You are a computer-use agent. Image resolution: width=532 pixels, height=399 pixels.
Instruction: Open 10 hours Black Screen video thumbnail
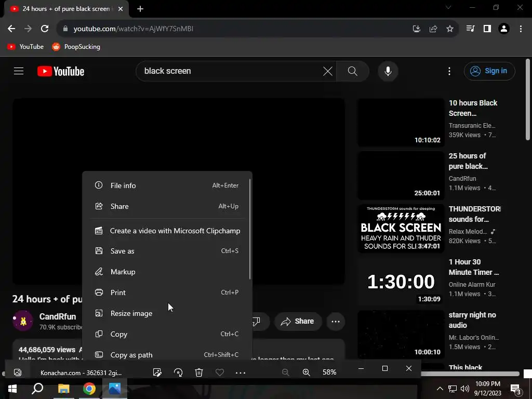401,123
